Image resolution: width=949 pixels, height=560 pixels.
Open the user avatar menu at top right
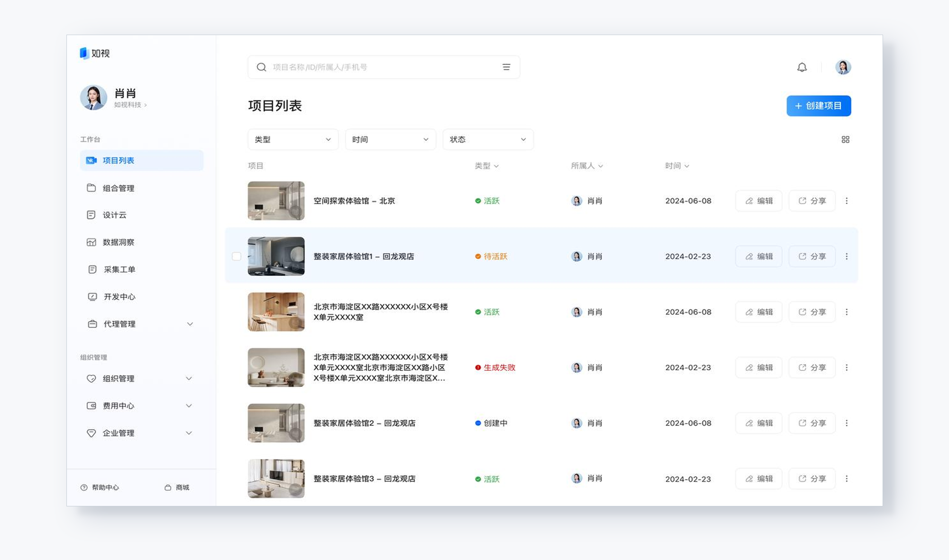tap(843, 67)
